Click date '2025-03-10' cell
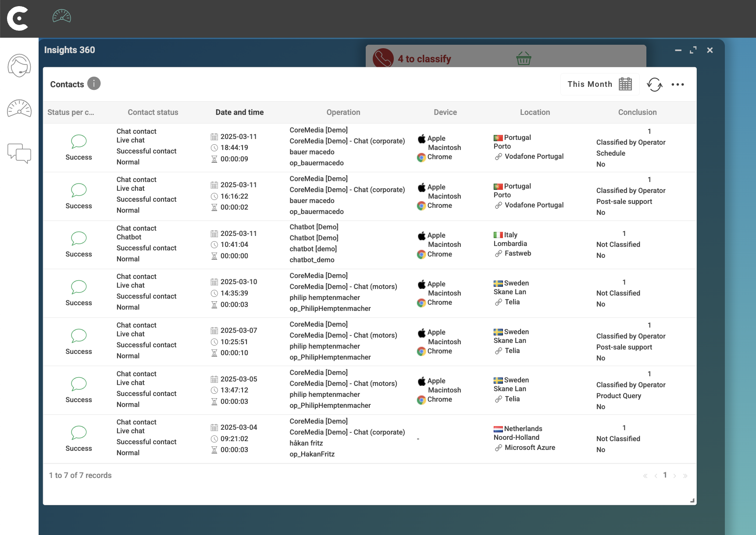The height and width of the screenshot is (535, 756). (239, 282)
